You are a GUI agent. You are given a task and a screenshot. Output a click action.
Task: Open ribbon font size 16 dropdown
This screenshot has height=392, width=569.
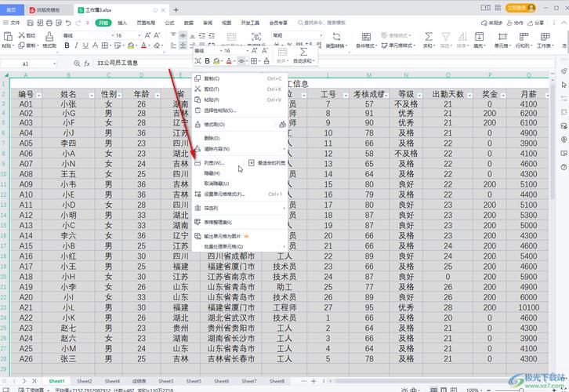pyautogui.click(x=139, y=35)
